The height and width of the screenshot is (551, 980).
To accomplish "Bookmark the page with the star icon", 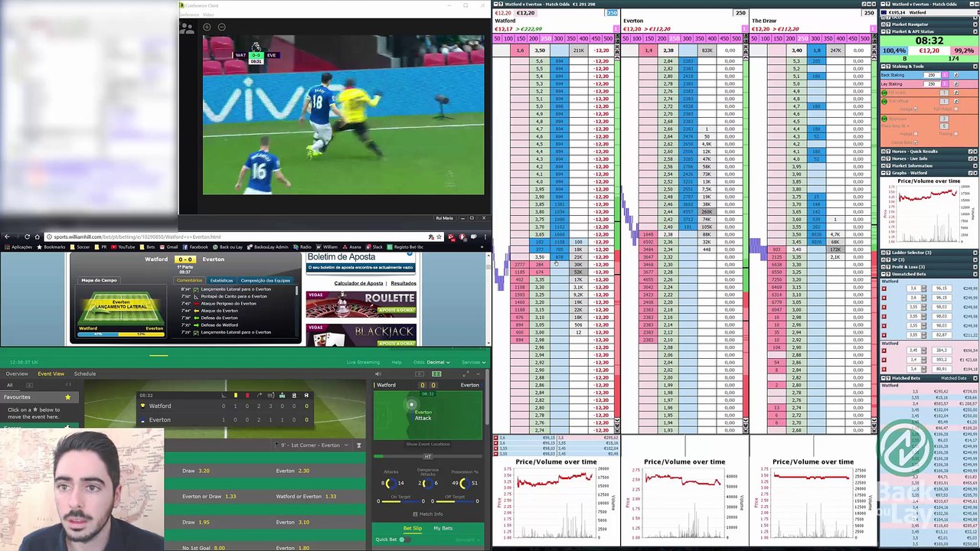I will [x=440, y=236].
